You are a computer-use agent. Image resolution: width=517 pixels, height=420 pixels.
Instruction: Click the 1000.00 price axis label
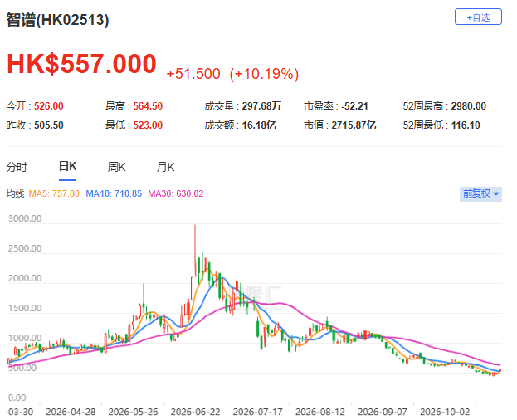[25, 338]
